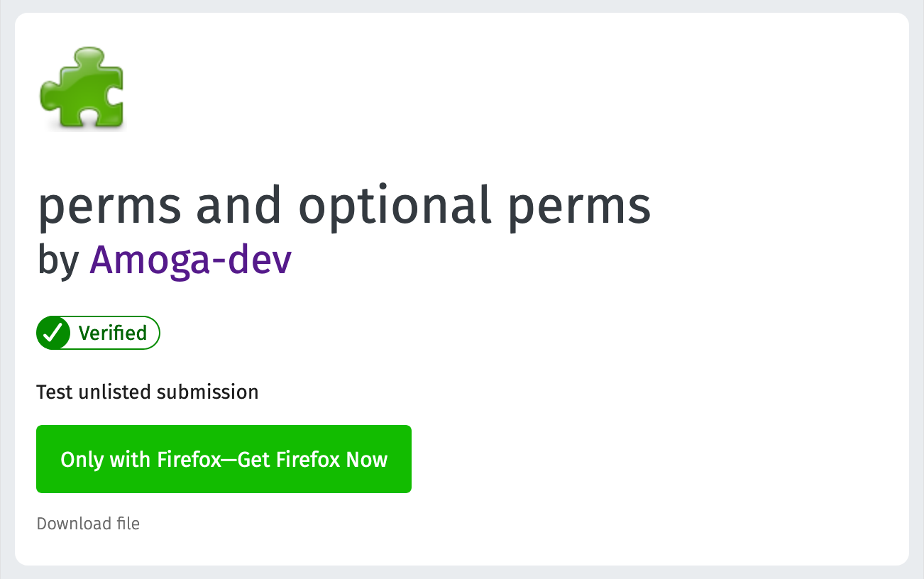Open the Amoga-dev author profile link
Screen dimensions: 924x579
click(x=191, y=260)
